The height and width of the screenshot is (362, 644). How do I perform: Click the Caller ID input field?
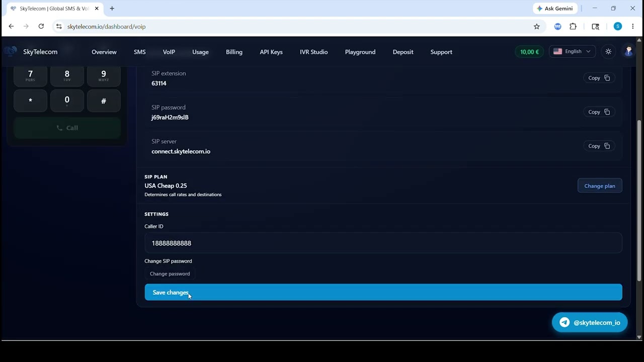(x=383, y=243)
